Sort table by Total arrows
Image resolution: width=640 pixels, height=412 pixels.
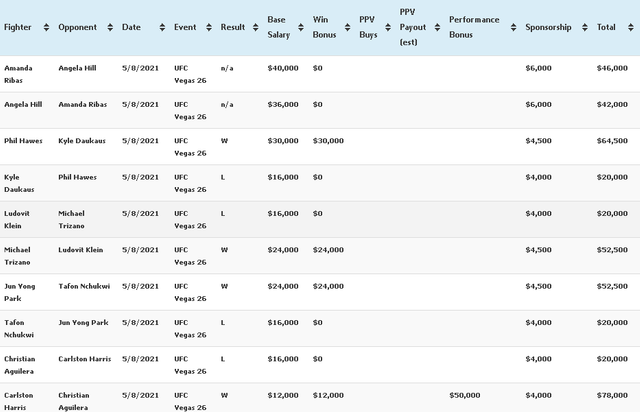[631, 27]
